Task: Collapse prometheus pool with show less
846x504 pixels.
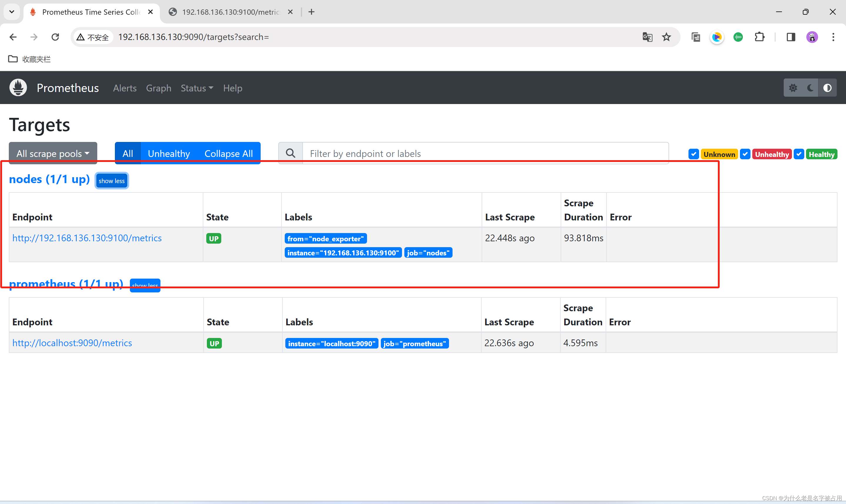Action: coord(145,285)
